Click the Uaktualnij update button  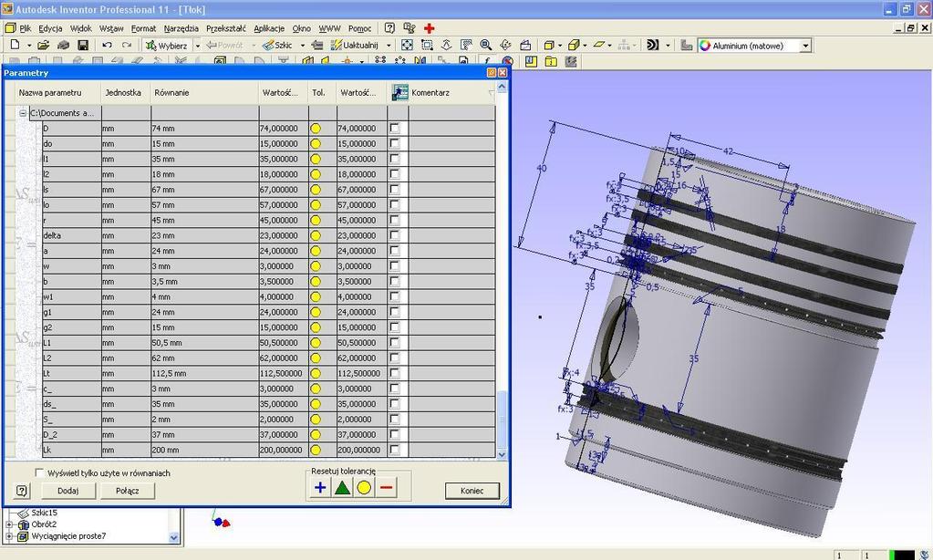[355, 46]
